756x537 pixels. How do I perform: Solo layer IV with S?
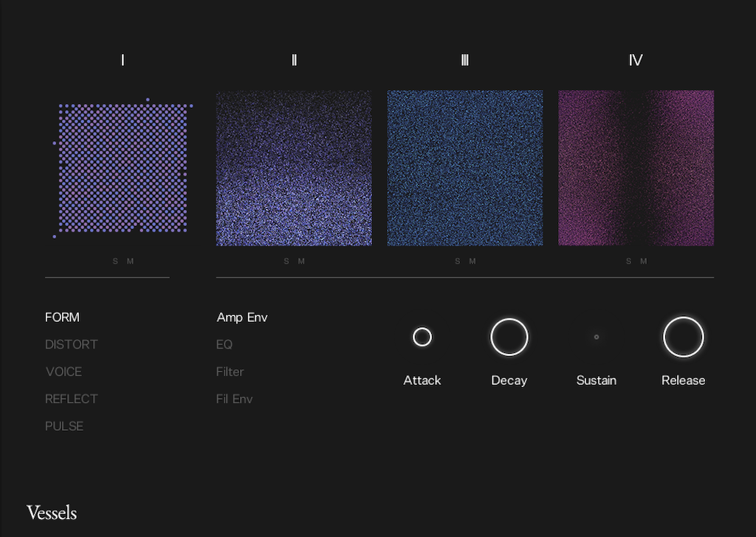pos(628,261)
